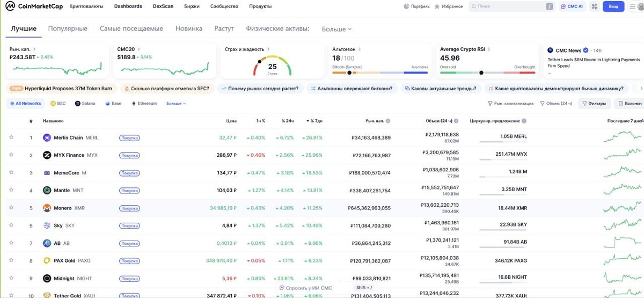Switch to Растут tab
This screenshot has width=644, height=298.
[224, 28]
